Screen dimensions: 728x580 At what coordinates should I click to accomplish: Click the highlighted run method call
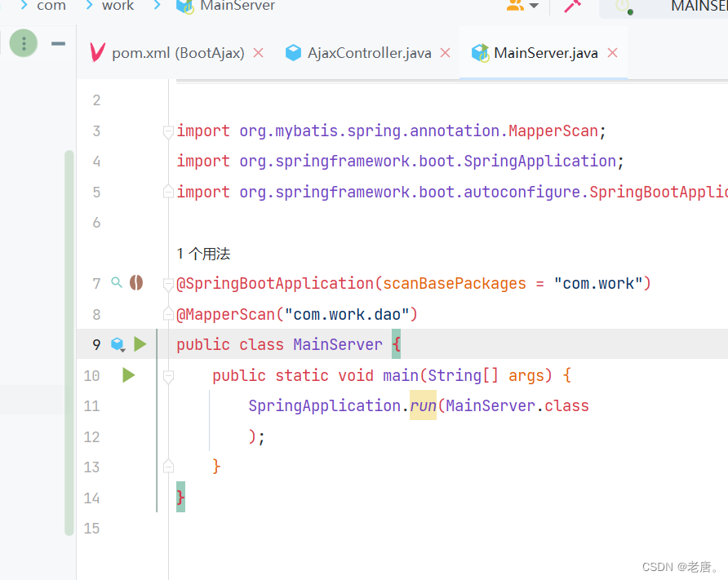(423, 405)
